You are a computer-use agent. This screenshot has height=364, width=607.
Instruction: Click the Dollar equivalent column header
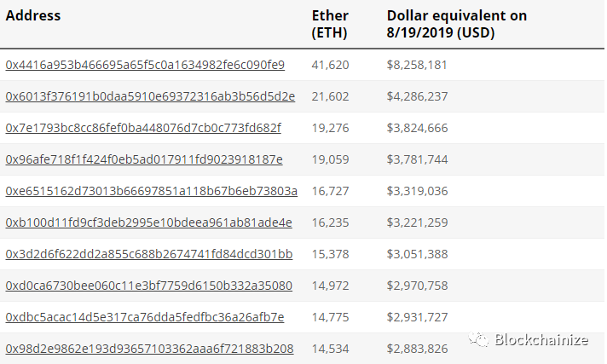pos(456,24)
